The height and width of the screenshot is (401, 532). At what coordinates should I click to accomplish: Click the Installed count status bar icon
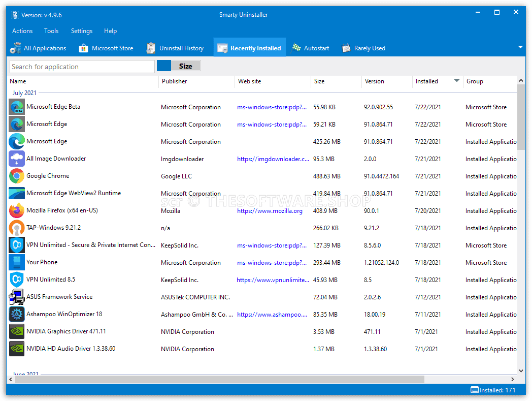point(474,390)
